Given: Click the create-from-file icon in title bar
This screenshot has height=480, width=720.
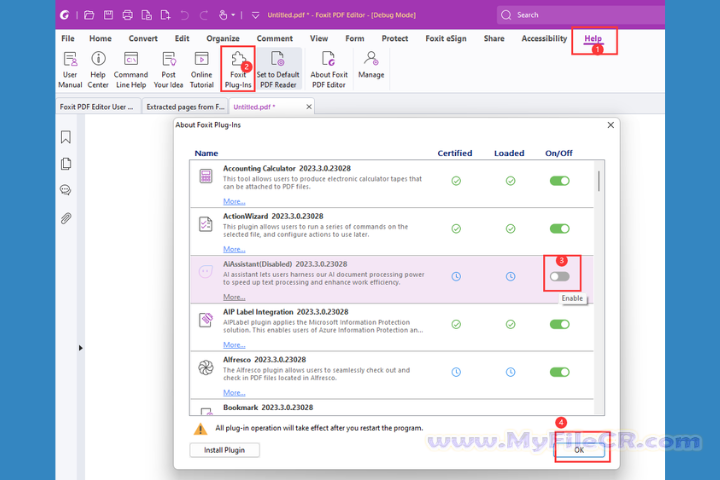Looking at the screenshot, I should click(146, 15).
